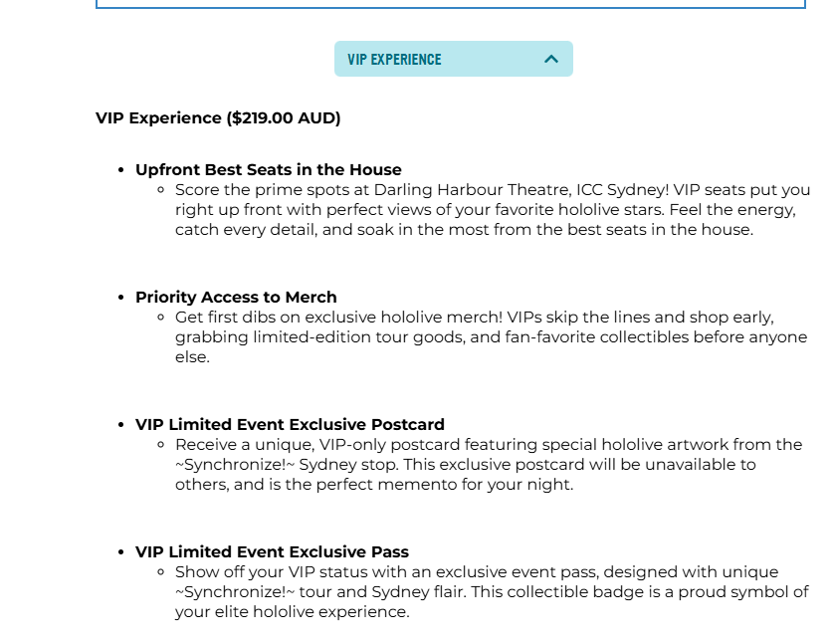Click "VIP Limited Event Exclusive Postcard" heading
This screenshot has width=833, height=644.
[290, 424]
